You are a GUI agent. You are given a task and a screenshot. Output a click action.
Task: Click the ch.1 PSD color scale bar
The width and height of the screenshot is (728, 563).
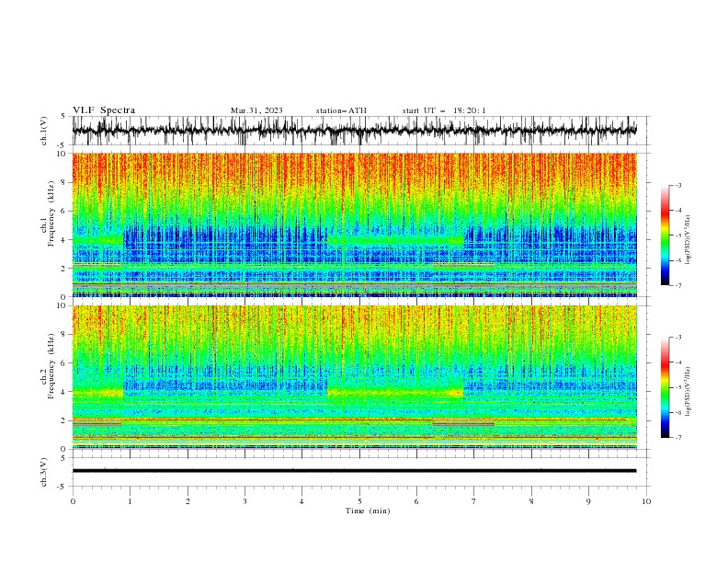coord(665,235)
